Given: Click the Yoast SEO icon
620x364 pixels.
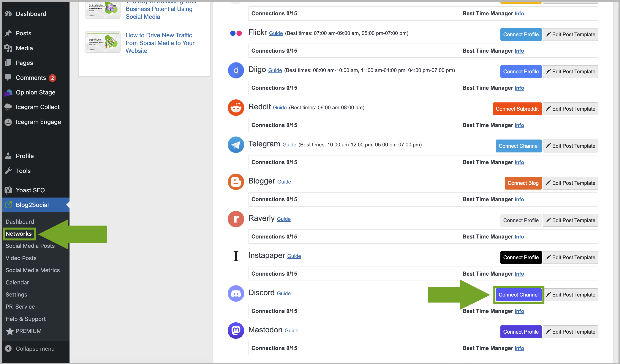Looking at the screenshot, I should tap(8, 190).
